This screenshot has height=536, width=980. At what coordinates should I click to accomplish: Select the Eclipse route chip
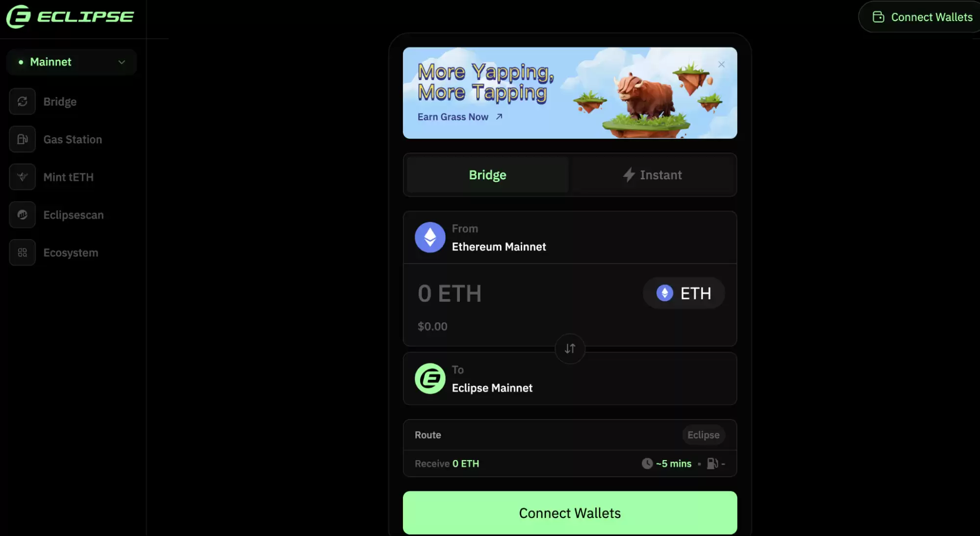(x=704, y=435)
